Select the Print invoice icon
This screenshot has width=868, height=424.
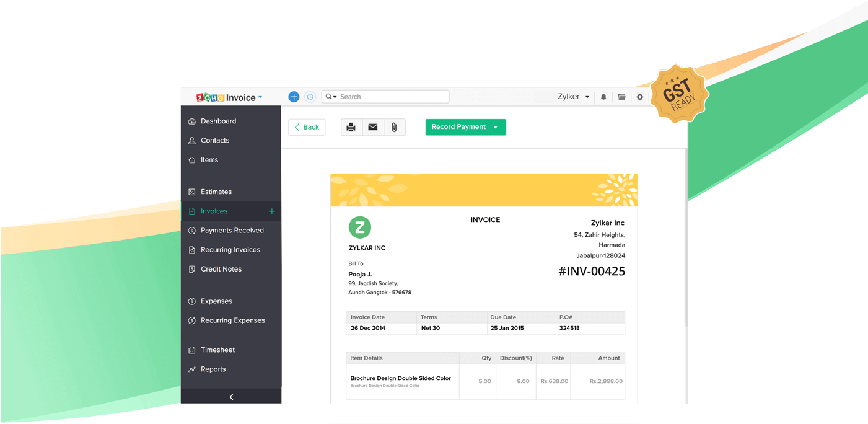(x=351, y=126)
